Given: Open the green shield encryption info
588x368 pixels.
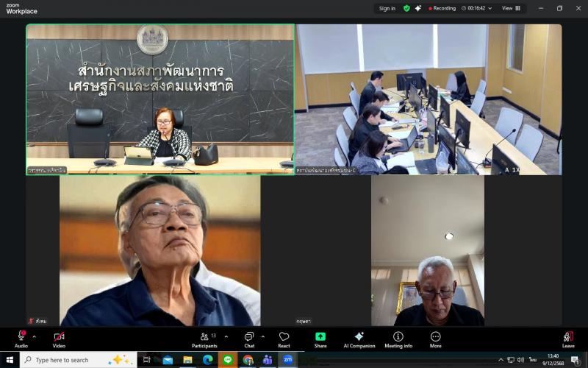Looking at the screenshot, I should tap(406, 8).
